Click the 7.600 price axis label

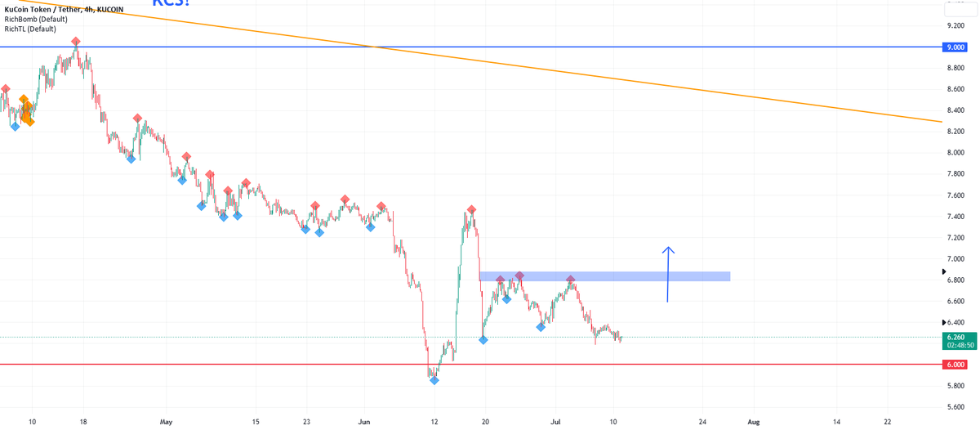tap(955, 195)
